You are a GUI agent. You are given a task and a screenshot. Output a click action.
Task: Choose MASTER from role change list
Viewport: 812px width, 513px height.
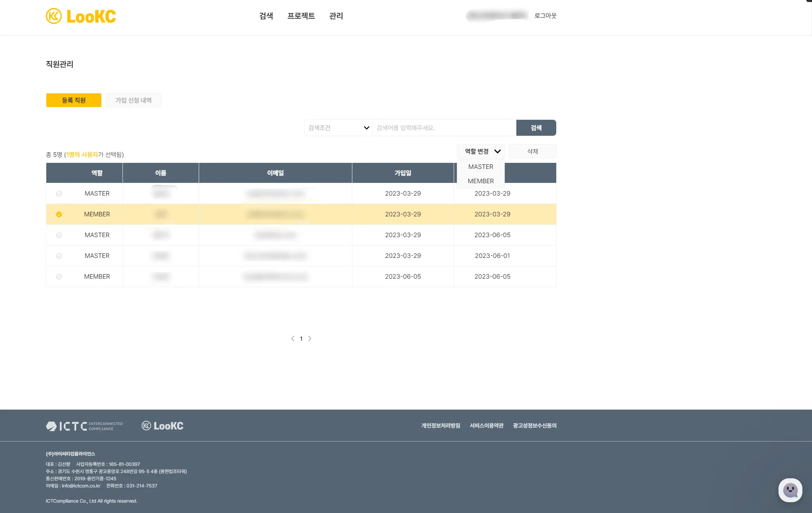click(x=480, y=167)
